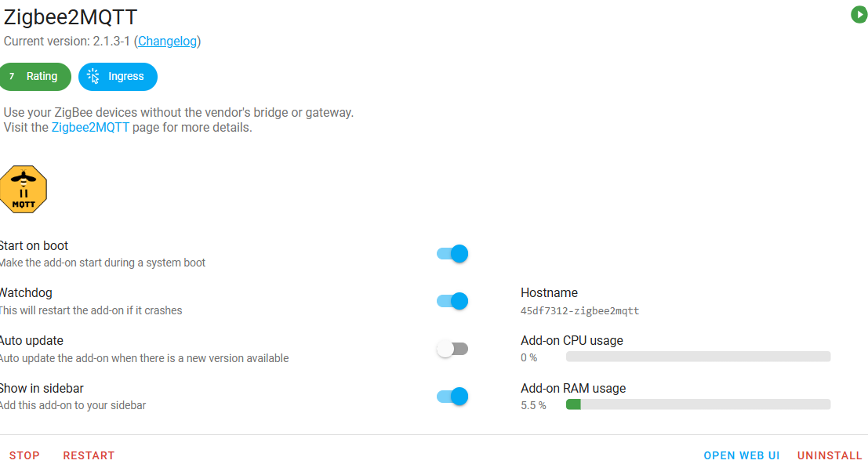Toggle Show in sidebar off
The height and width of the screenshot is (464, 868).
pos(452,397)
